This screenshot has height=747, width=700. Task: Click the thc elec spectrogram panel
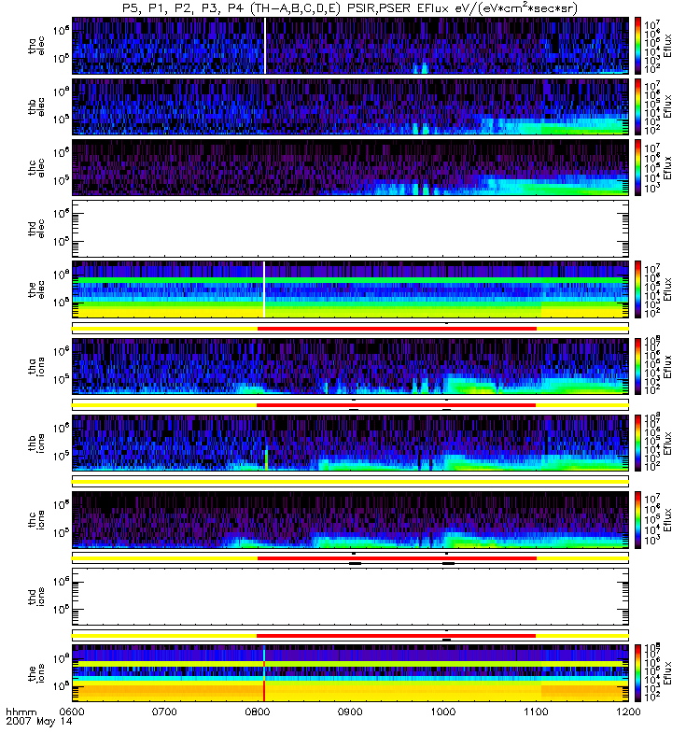350,168
